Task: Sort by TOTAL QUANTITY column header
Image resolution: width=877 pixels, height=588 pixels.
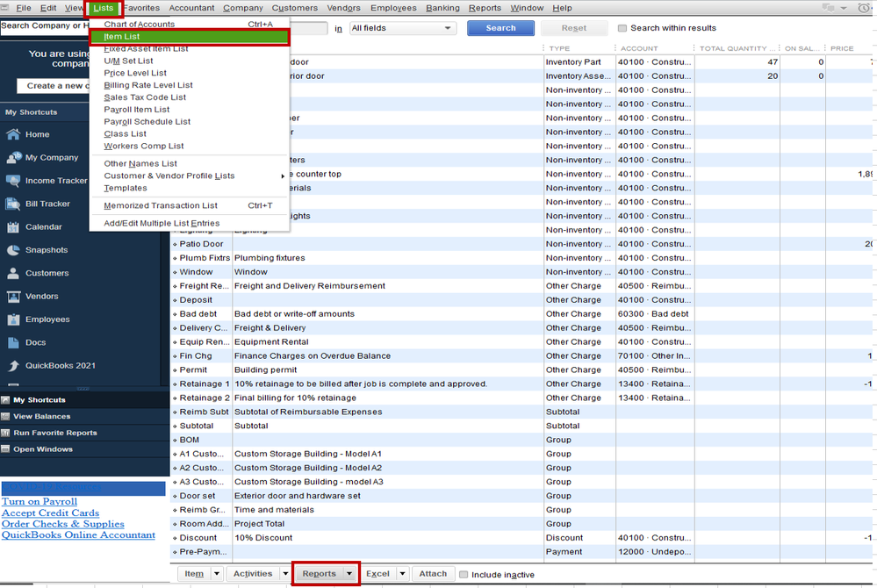Action: pyautogui.click(x=736, y=48)
